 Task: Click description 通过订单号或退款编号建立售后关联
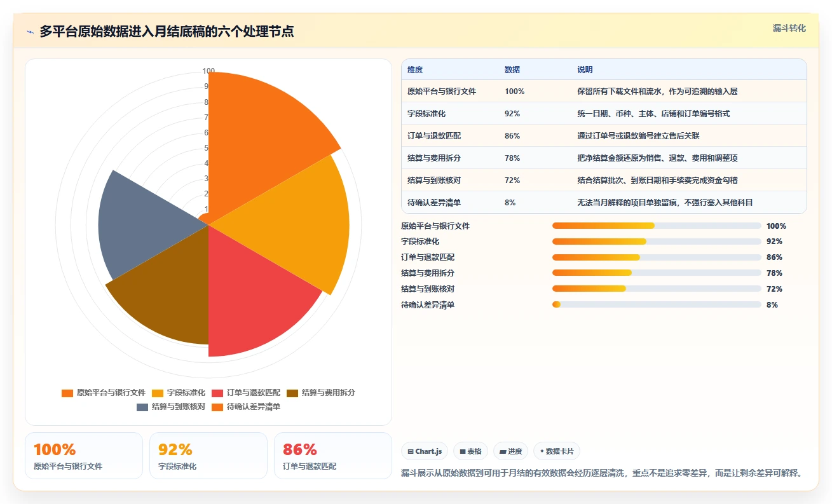click(x=638, y=136)
